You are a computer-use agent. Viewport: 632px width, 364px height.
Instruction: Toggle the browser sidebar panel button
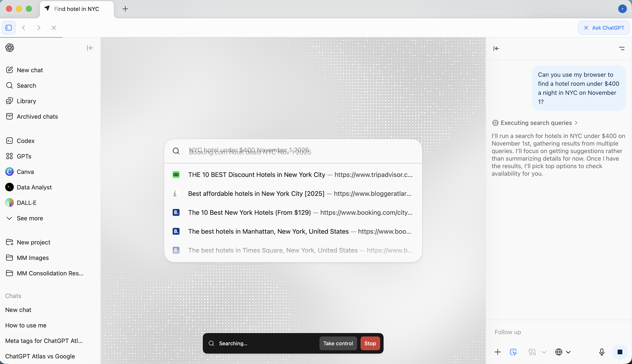[x=9, y=28]
